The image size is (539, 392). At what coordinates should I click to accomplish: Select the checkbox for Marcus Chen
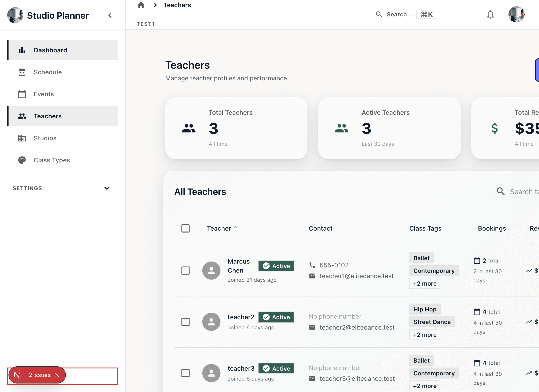coord(186,270)
